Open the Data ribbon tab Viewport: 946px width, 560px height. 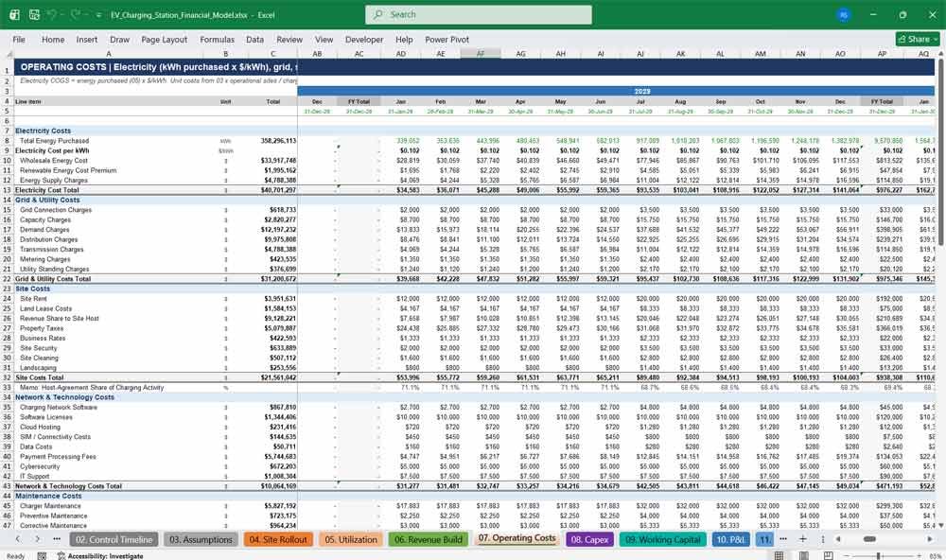click(x=254, y=39)
